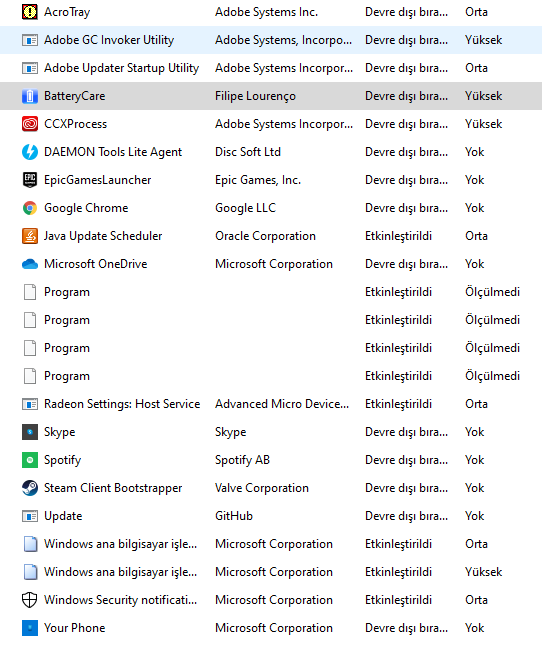Click the Spotify green icon
The image size is (542, 654).
[30, 460]
